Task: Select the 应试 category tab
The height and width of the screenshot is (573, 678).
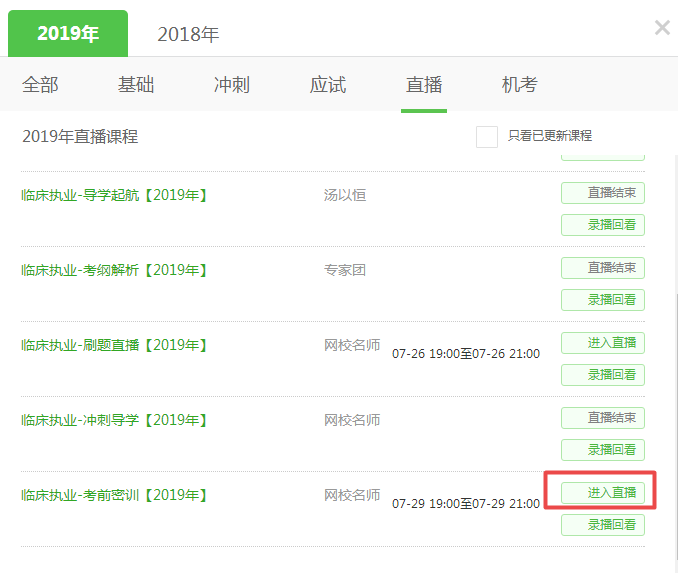Action: 328,85
